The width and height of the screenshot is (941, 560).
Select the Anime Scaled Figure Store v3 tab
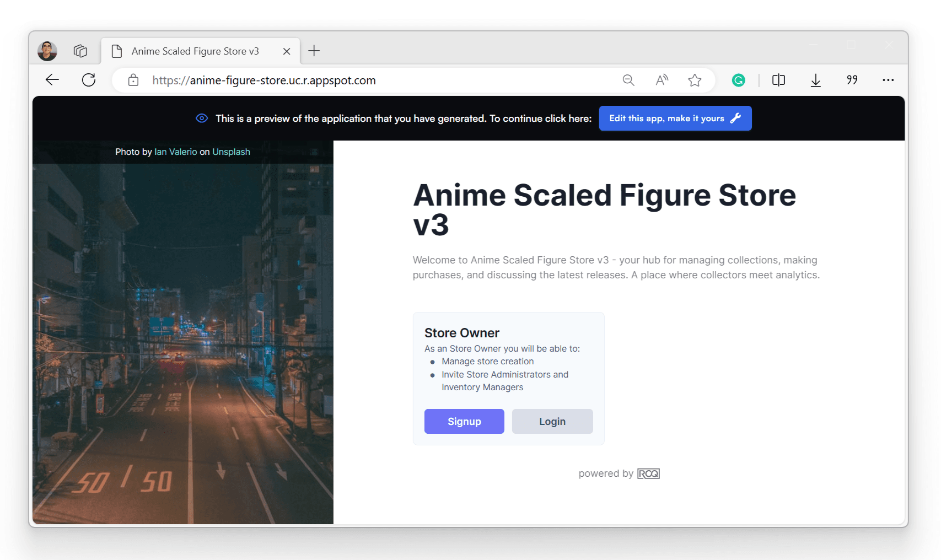pos(201,51)
